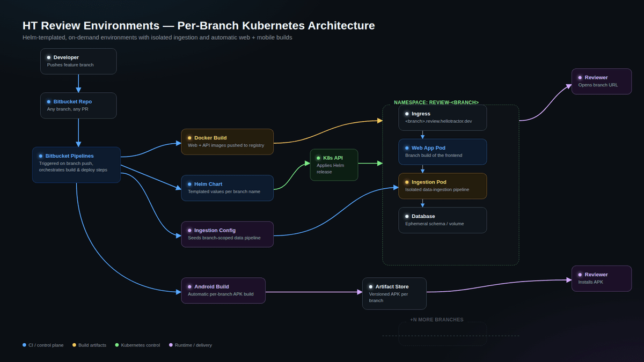Select the Helm Chart node

pos(227,188)
